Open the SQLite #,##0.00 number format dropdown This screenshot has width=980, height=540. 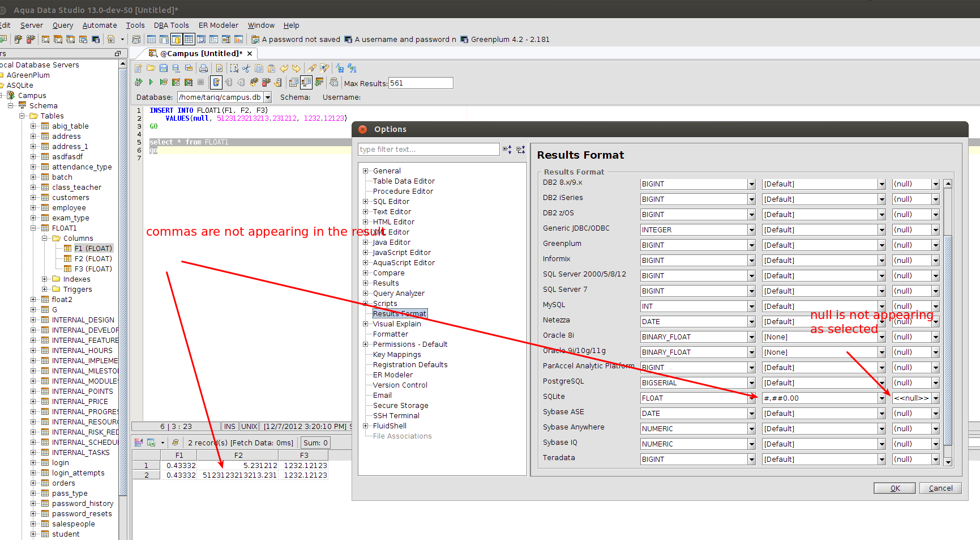[x=881, y=398]
